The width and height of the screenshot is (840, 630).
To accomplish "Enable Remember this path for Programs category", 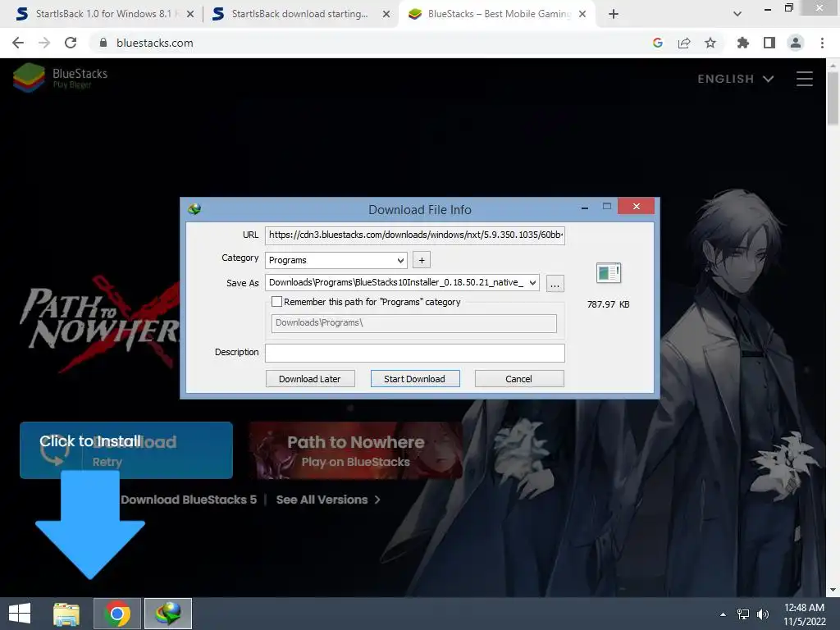I will click(277, 302).
